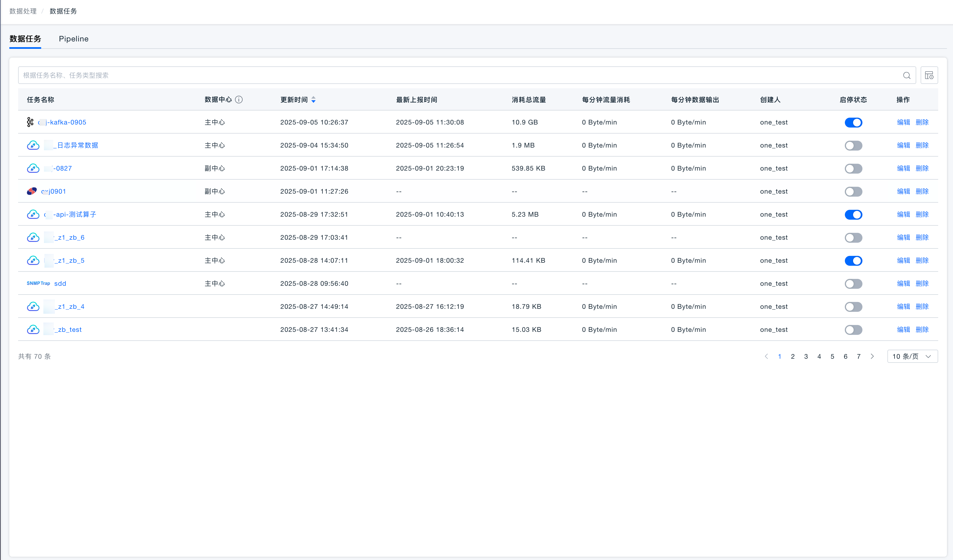
Task: Turn off the _z1_zb_5 task switch
Action: (853, 261)
